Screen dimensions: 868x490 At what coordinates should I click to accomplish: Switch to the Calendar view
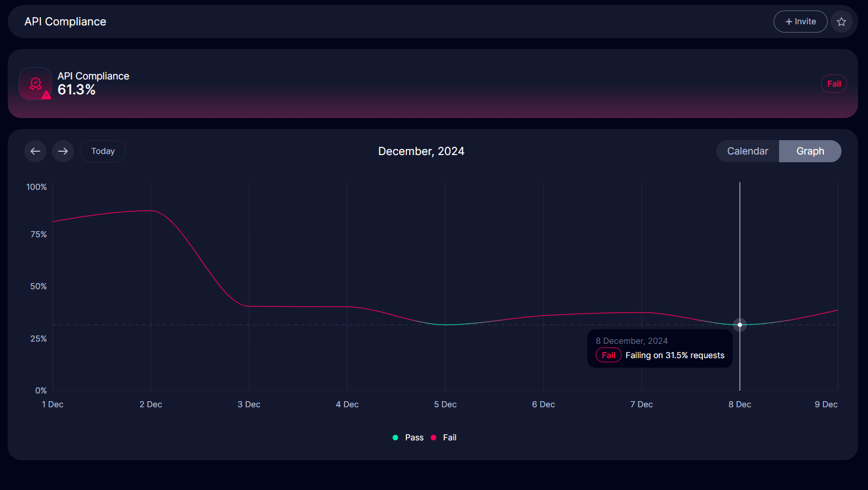(747, 151)
